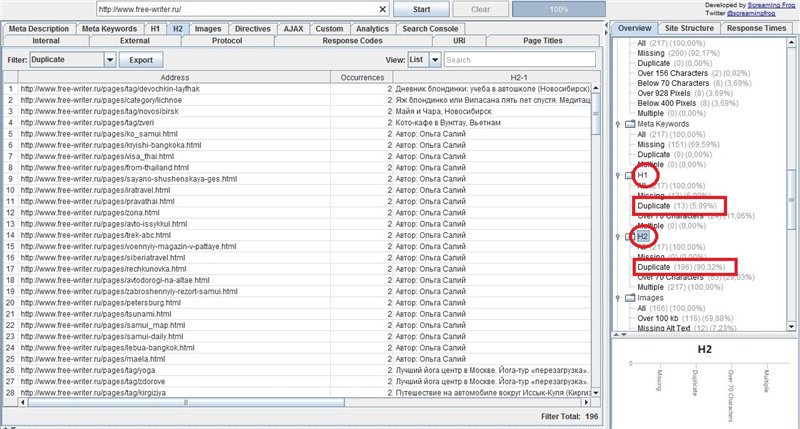Click the table's horizontal scrollbar thumb
Viewport: 800px width, 429px height.
click(x=186, y=402)
